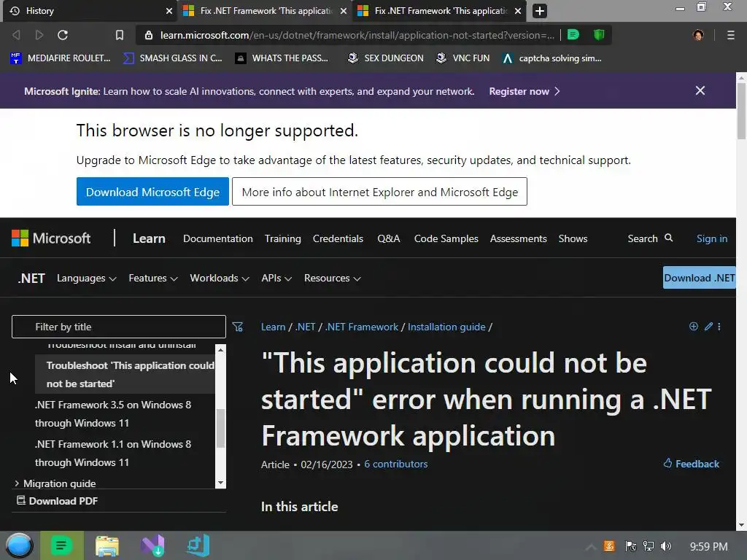
Task: Open the Q&A menu item
Action: click(x=389, y=238)
